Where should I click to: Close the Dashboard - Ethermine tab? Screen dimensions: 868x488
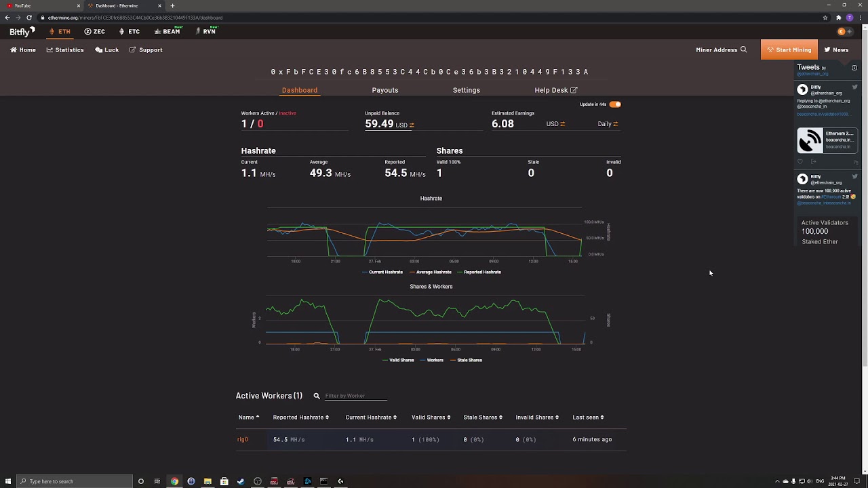click(159, 5)
